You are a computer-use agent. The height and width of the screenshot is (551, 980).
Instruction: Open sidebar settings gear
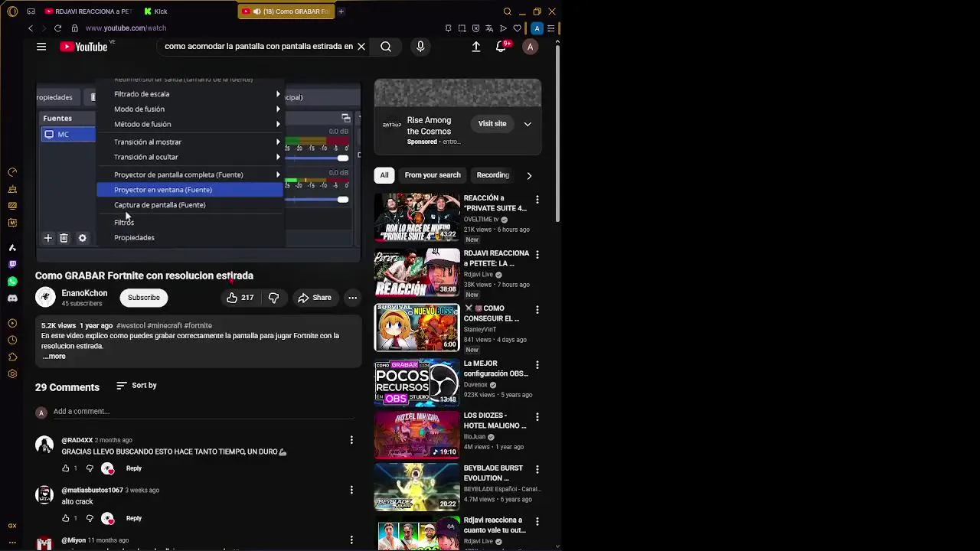(12, 374)
